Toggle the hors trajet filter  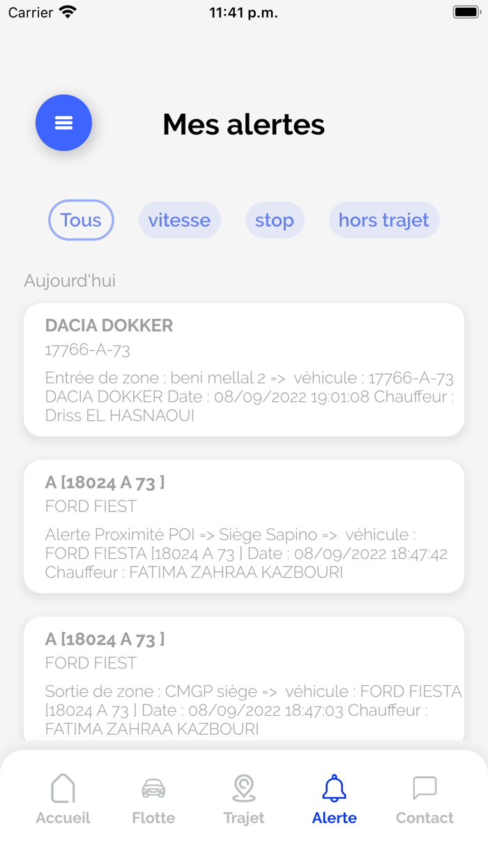[383, 220]
